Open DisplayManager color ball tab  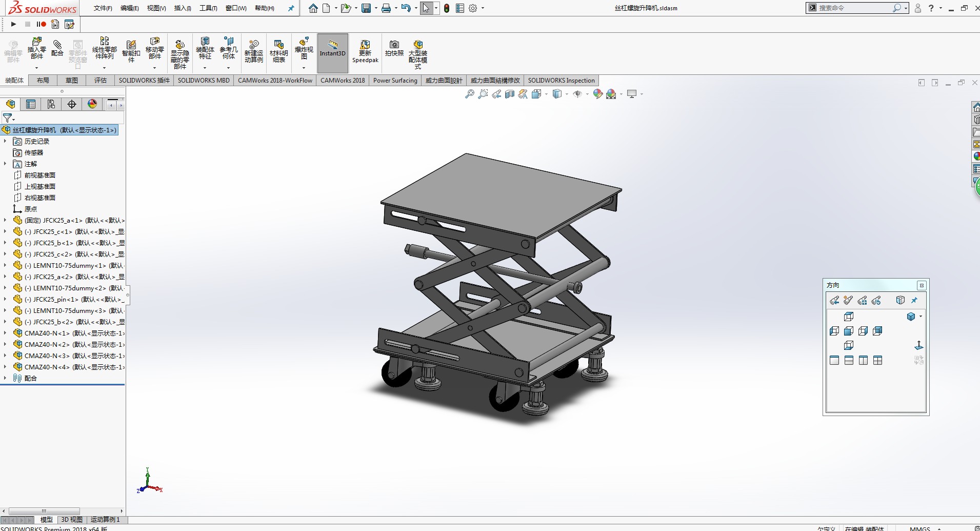pos(92,104)
